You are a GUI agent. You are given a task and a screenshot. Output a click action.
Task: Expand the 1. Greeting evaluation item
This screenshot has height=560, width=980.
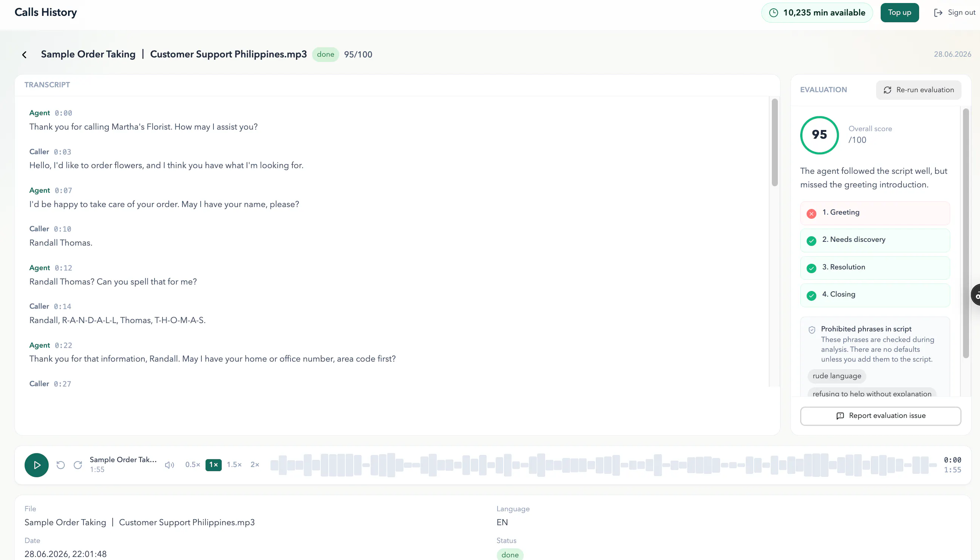click(x=875, y=213)
